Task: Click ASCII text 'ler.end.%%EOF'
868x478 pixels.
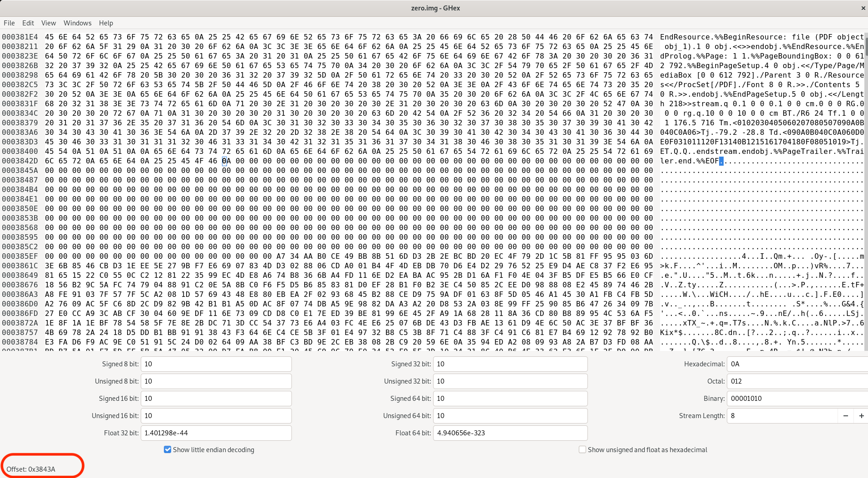Action: [690, 161]
